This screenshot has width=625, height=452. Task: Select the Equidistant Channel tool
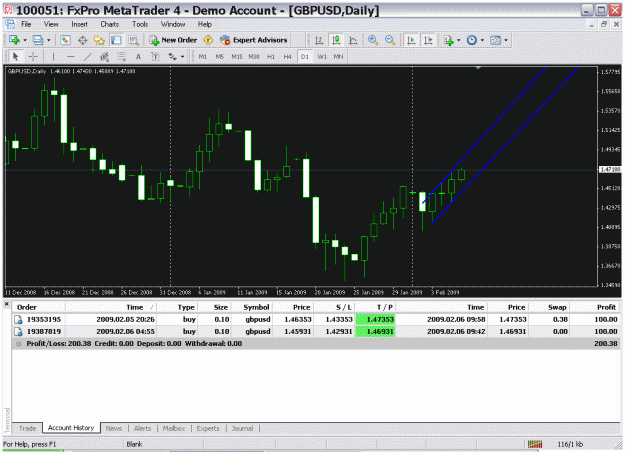pyautogui.click(x=104, y=57)
